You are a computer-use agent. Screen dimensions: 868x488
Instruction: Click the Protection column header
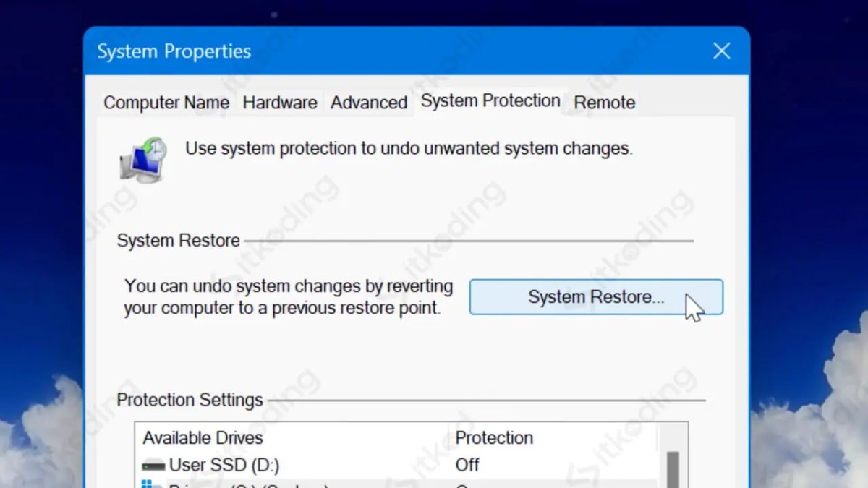click(x=495, y=437)
